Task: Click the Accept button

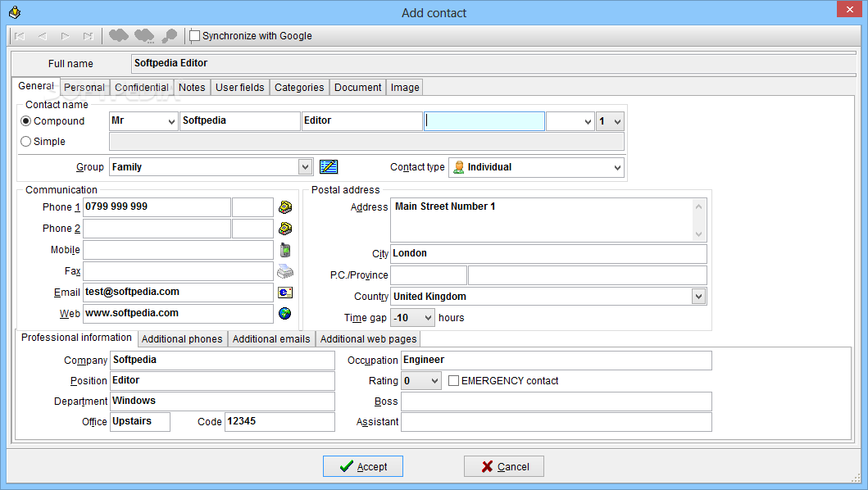Action: click(x=363, y=466)
